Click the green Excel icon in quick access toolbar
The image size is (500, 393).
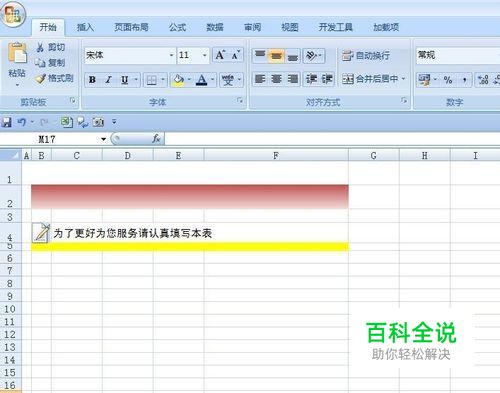pyautogui.click(x=66, y=122)
